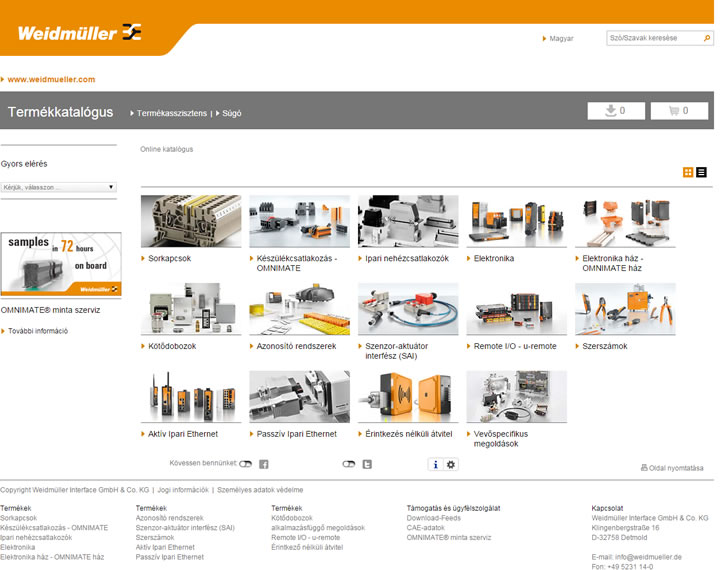Click OMNIMATE® minta szerviz sidebar text

pos(51,310)
